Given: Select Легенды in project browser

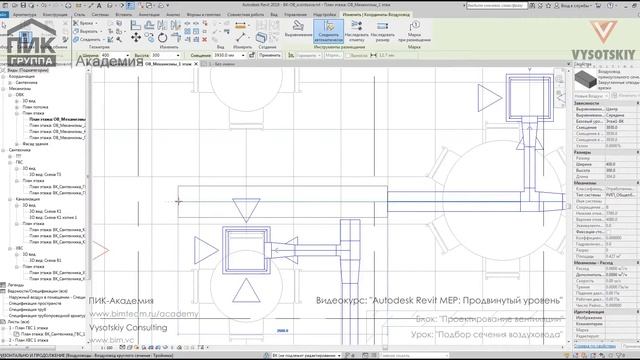Looking at the screenshot, I should pyautogui.click(x=16, y=285).
